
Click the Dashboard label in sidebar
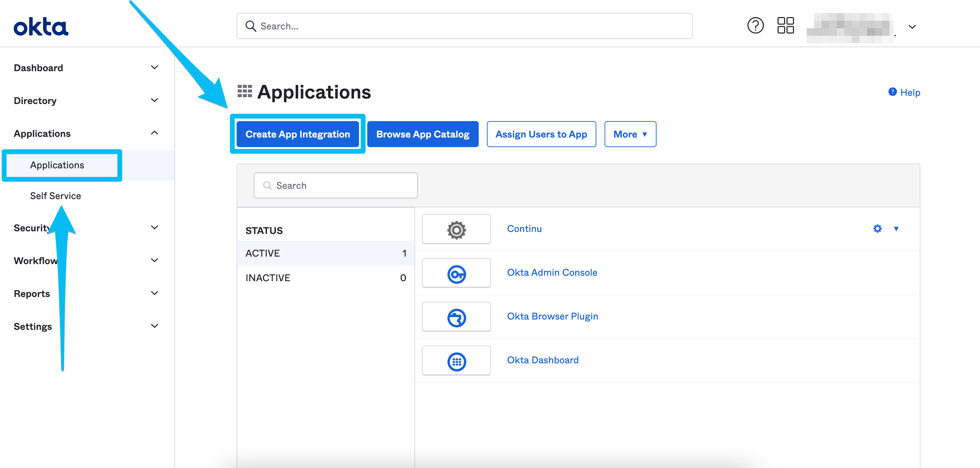click(x=38, y=68)
